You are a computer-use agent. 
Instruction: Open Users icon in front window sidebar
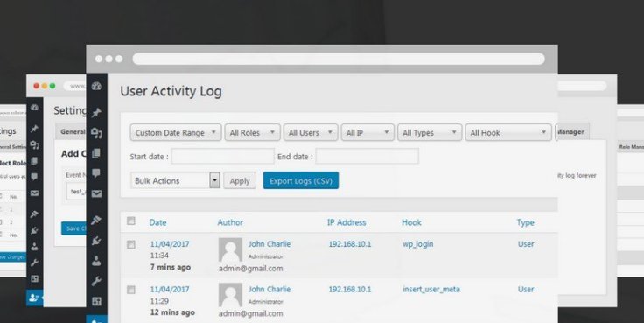point(96,261)
